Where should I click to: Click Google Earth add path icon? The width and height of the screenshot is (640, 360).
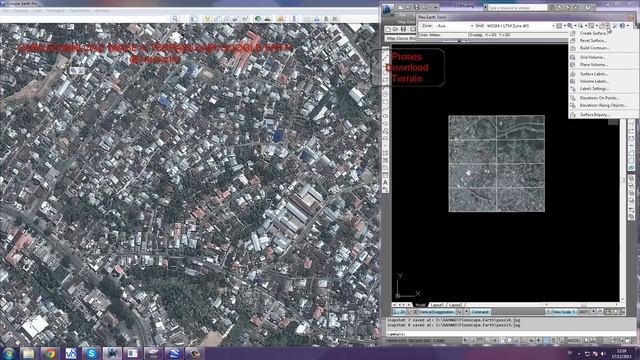[226, 18]
